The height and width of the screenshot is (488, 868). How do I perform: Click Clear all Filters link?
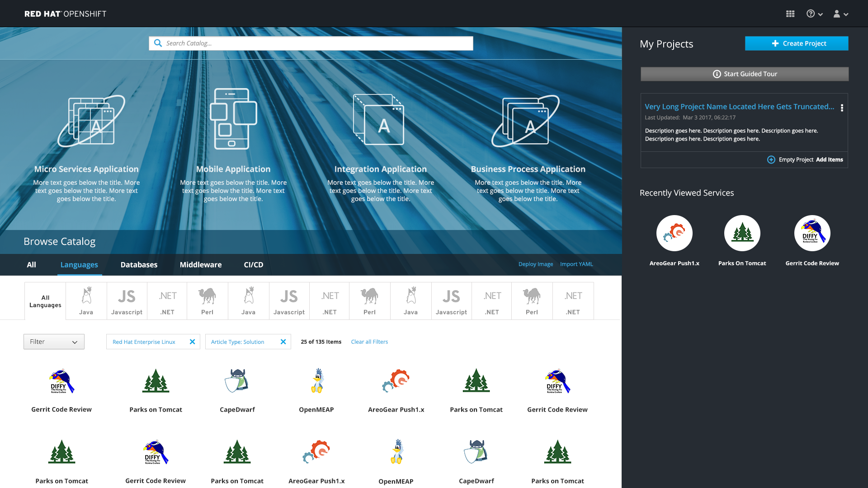coord(369,342)
